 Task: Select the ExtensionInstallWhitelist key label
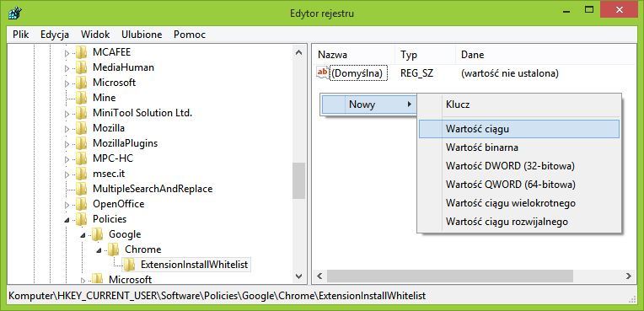tap(194, 265)
